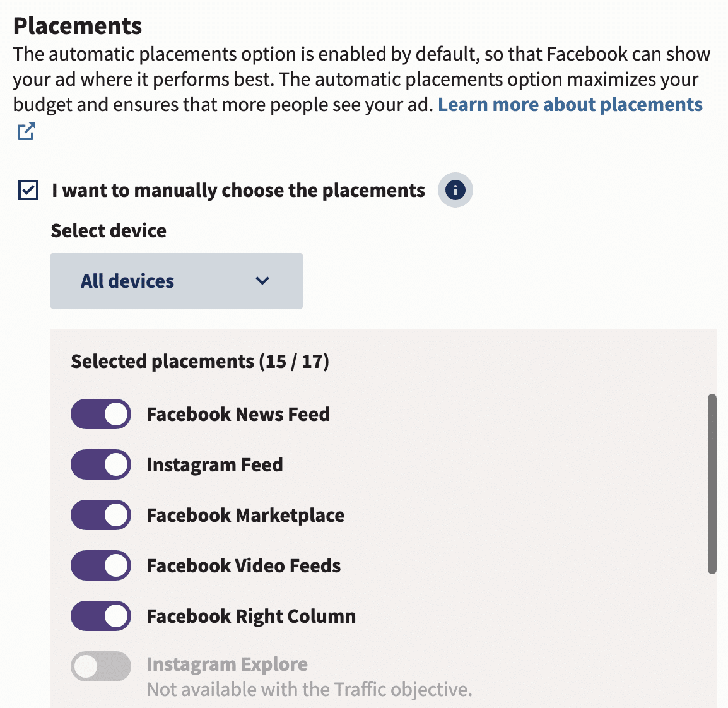The image size is (728, 708).
Task: Uncheck 'I want to manually choose the placements'
Action: click(27, 189)
